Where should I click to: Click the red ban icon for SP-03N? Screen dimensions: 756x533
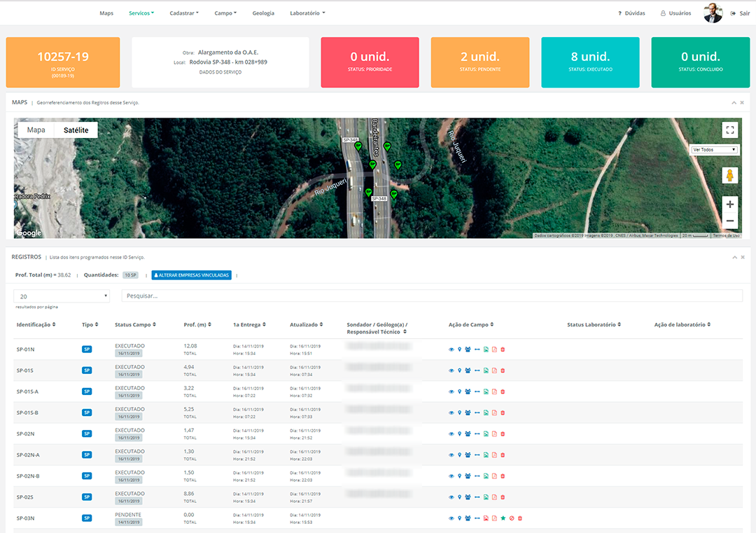[511, 518]
